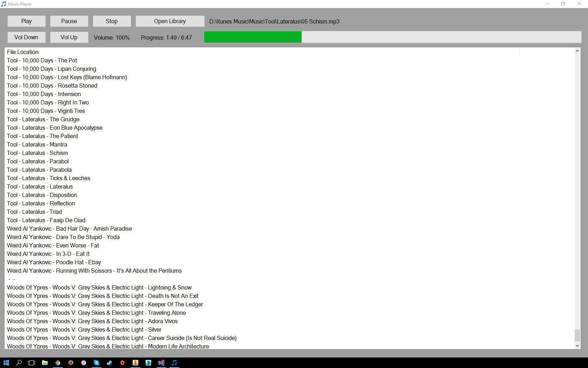Select 'Tool - Lateralus - Ticks & Leeches'
Screen dimensions: 588x368
click(x=49, y=178)
